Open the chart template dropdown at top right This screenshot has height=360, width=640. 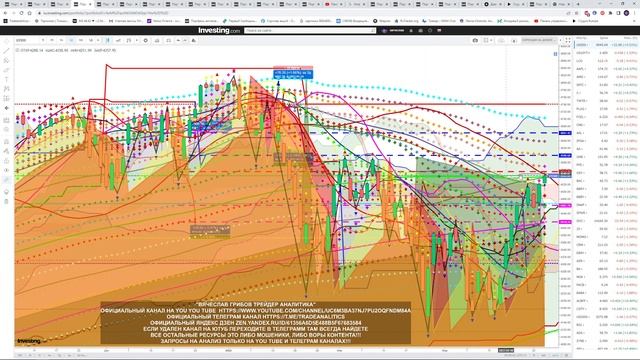click(539, 40)
